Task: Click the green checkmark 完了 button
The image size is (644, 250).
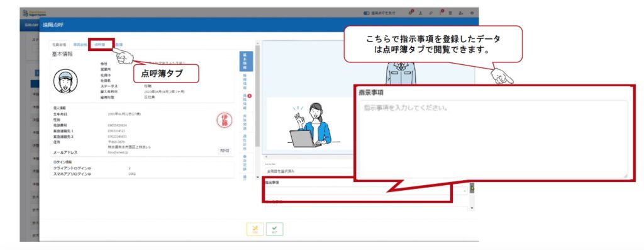Action: pyautogui.click(x=274, y=229)
